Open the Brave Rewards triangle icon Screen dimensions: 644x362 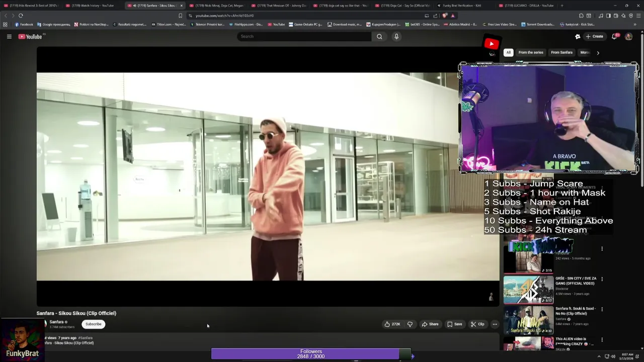tap(452, 16)
